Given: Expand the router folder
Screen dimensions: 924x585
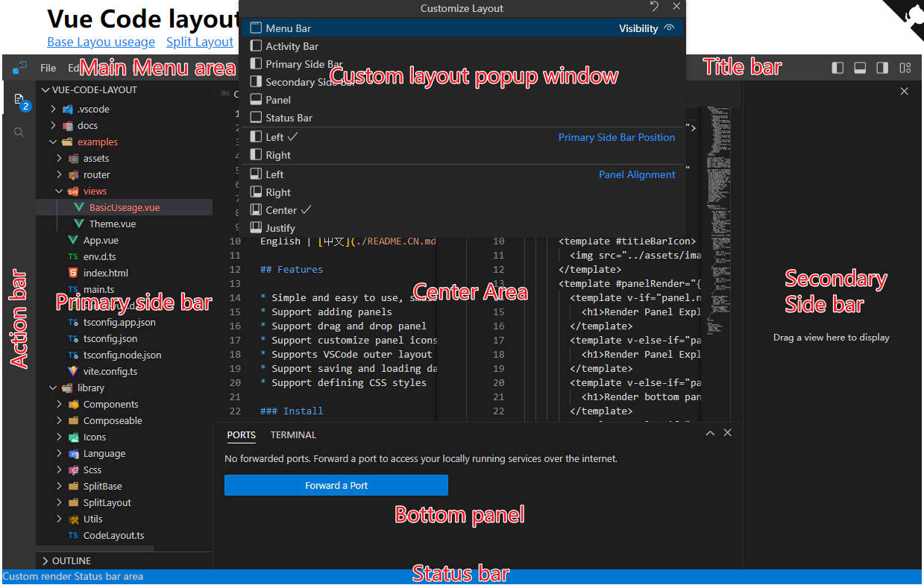Looking at the screenshot, I should (x=125, y=174).
